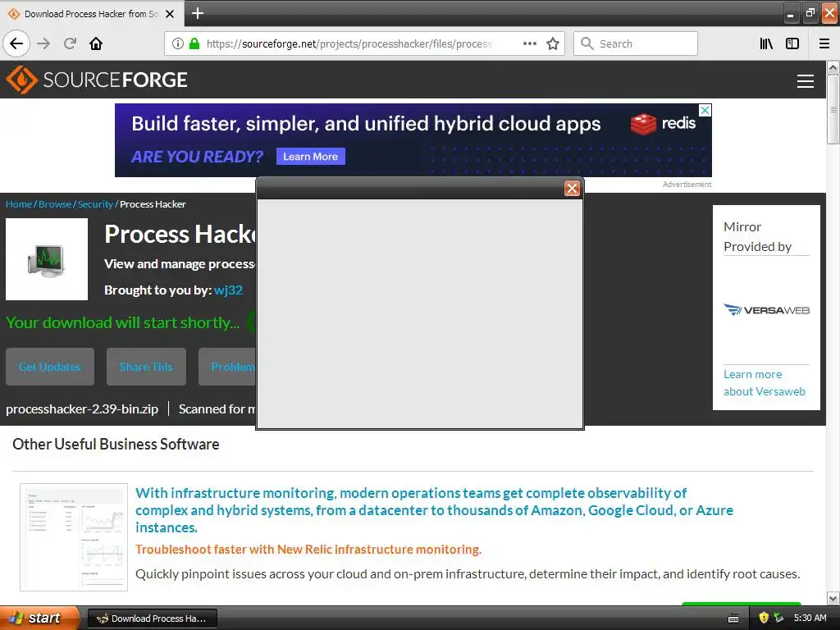Open page actions three-dots menu

click(529, 43)
